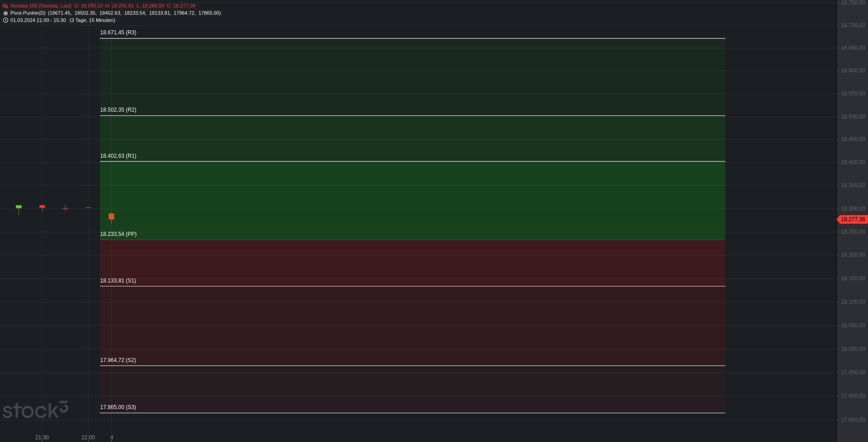Click the 22:00 time axis label

[x=88, y=437]
